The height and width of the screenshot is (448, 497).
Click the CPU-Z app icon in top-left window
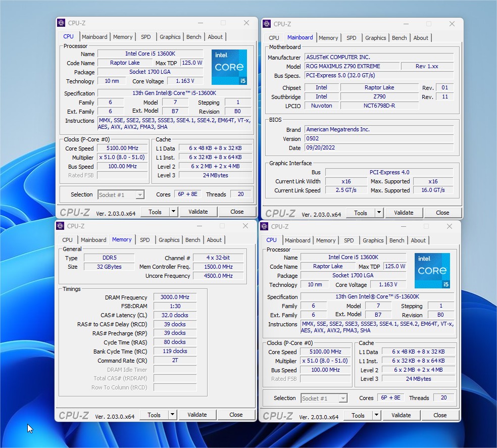[61, 23]
